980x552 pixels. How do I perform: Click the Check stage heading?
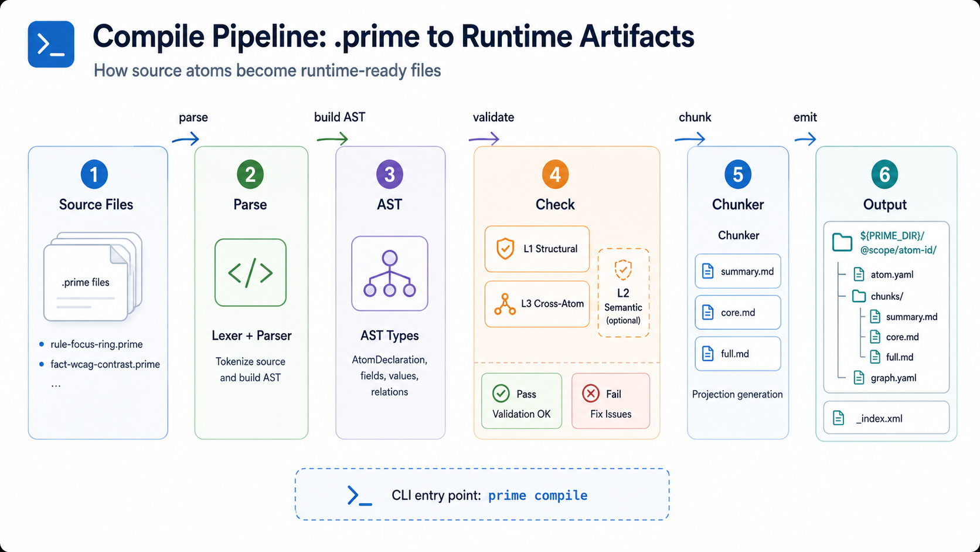(555, 205)
